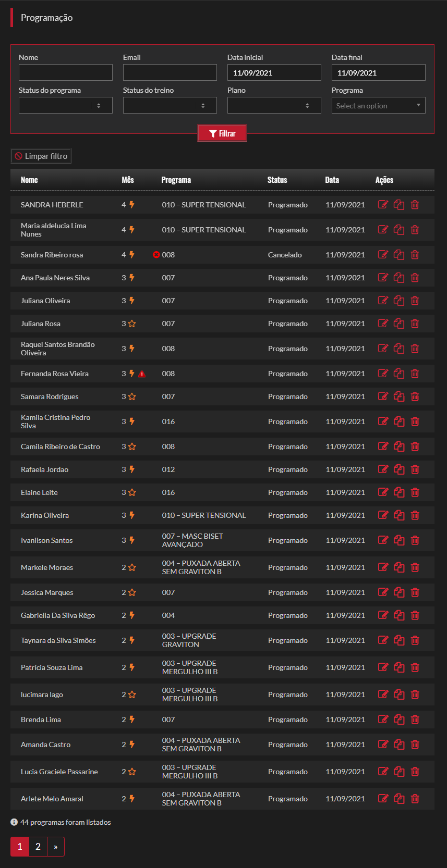Screen dimensions: 447x868
Task: Click the Data inicial date field
Action: [x=274, y=72]
